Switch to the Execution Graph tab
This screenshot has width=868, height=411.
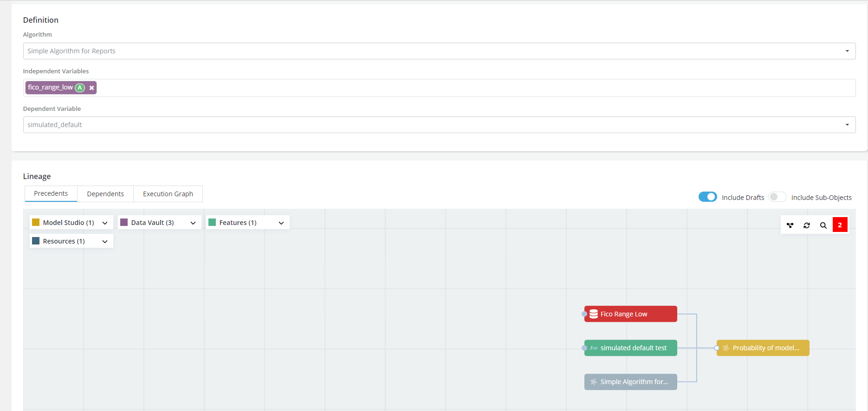168,194
